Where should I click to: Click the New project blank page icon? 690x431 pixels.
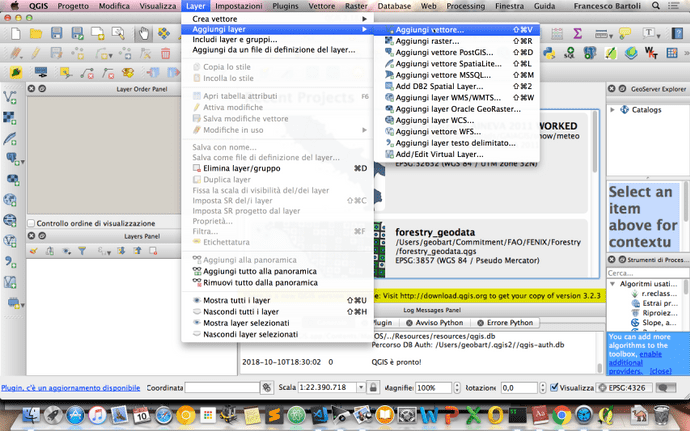point(16,33)
